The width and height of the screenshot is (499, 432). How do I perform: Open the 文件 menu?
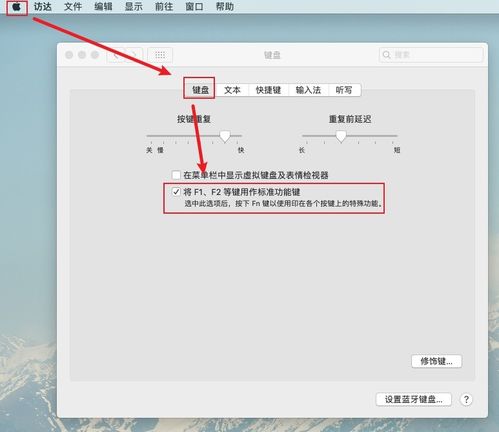(x=73, y=7)
